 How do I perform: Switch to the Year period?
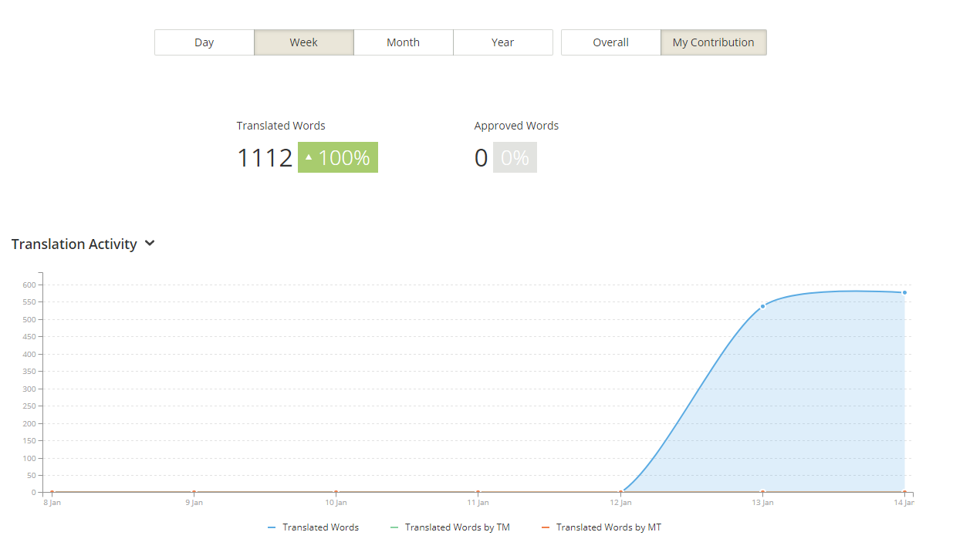(503, 42)
